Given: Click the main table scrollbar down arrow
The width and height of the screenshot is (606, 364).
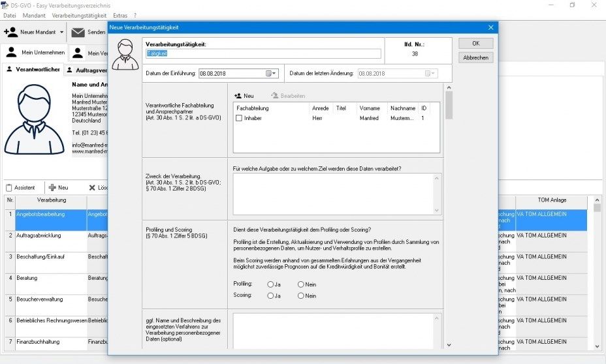Looking at the screenshot, I should pyautogui.click(x=597, y=346).
